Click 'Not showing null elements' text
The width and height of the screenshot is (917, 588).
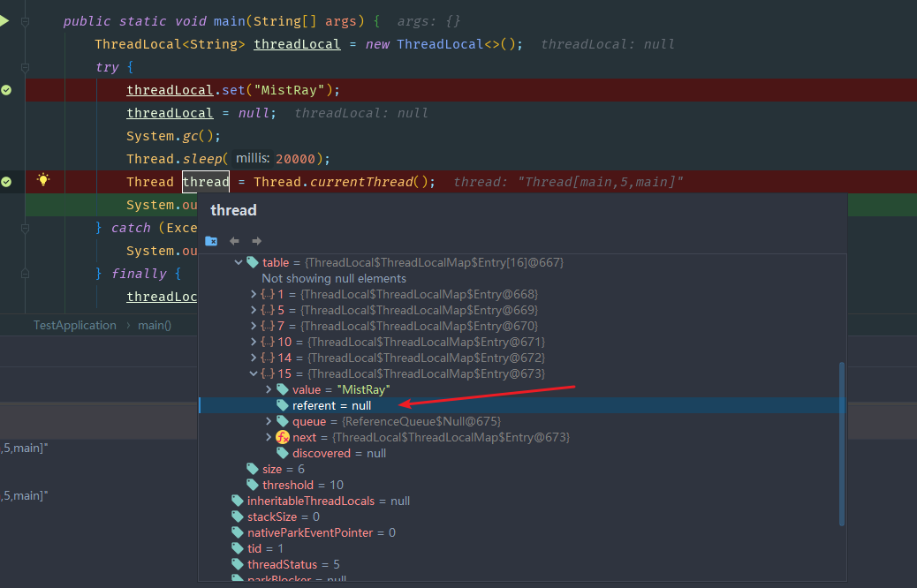pos(334,278)
